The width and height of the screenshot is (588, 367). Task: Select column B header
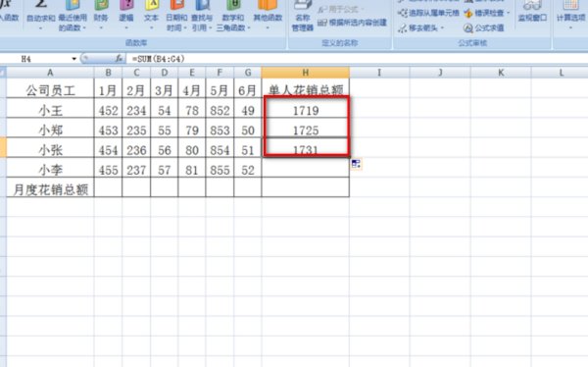[x=108, y=73]
